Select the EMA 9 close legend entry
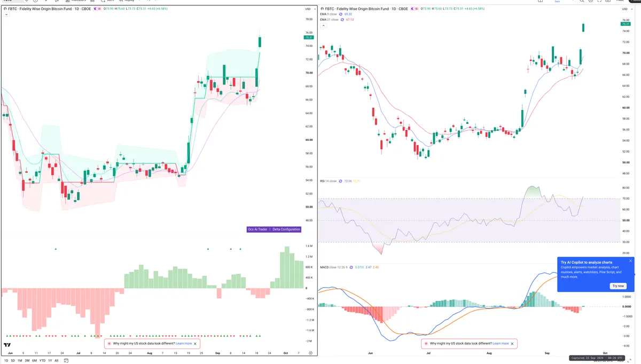Image resolution: width=641 pixels, height=364 pixels. coord(329,14)
